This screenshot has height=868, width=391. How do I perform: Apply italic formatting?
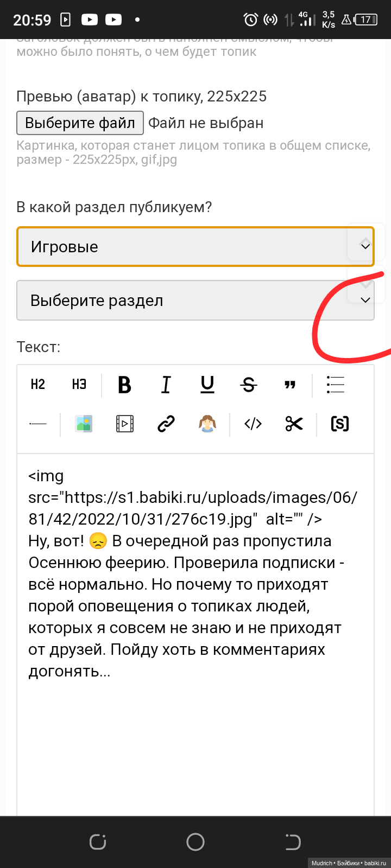pyautogui.click(x=166, y=385)
